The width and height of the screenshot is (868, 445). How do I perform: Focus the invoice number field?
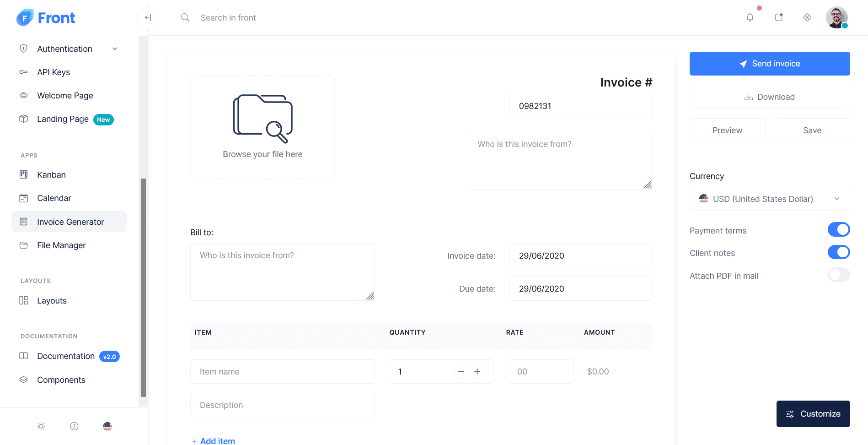[x=581, y=106]
